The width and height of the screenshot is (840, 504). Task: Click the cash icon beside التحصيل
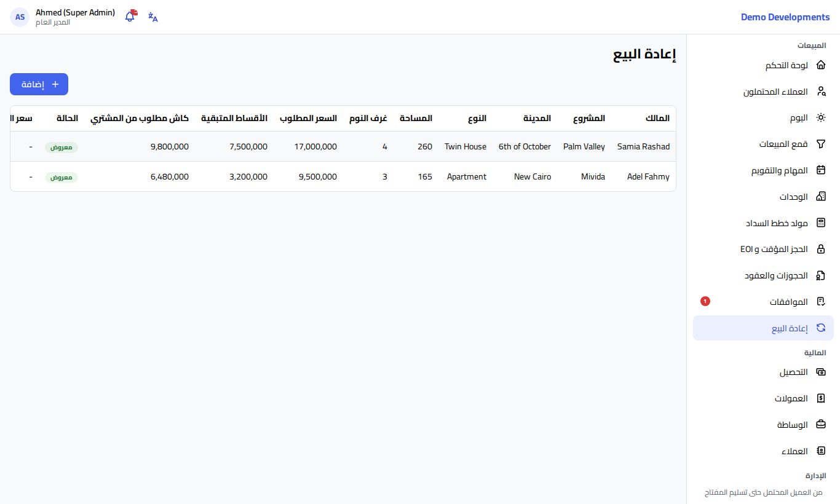click(x=820, y=372)
